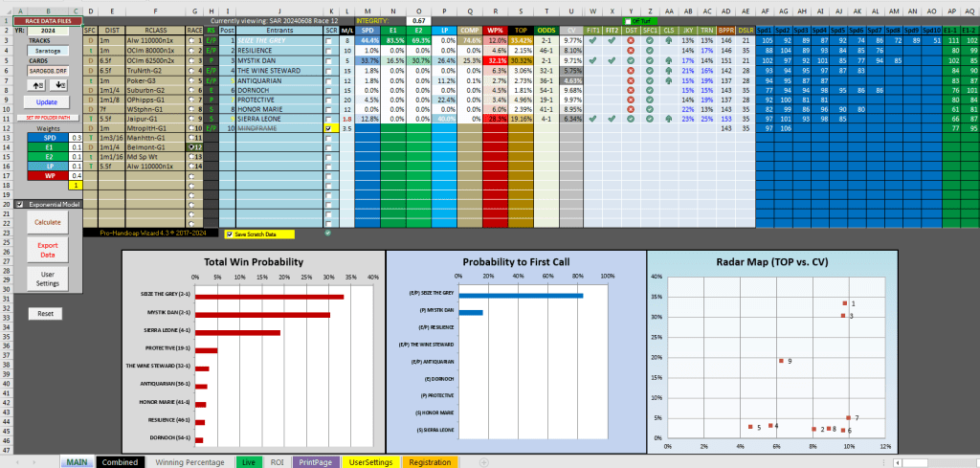Open the Saratoga tracks selector
This screenshot has width=980, height=468.
coord(47,51)
